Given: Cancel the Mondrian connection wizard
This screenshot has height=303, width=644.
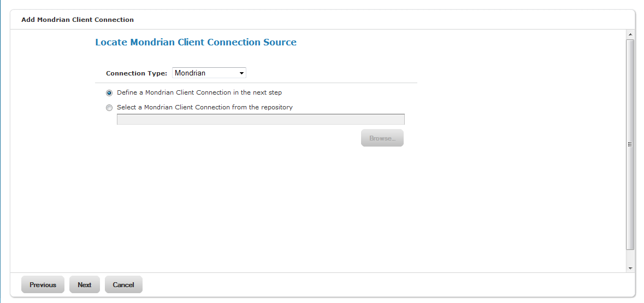Looking at the screenshot, I should pyautogui.click(x=123, y=284).
